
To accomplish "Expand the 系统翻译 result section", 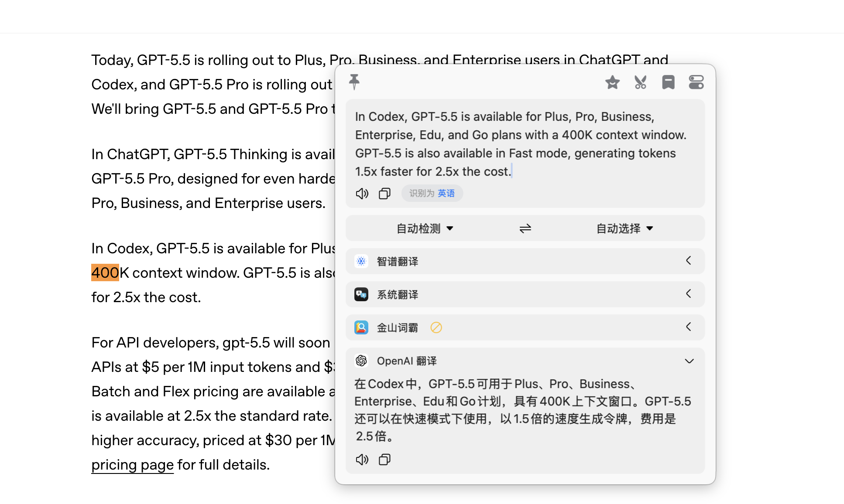I will 525,294.
